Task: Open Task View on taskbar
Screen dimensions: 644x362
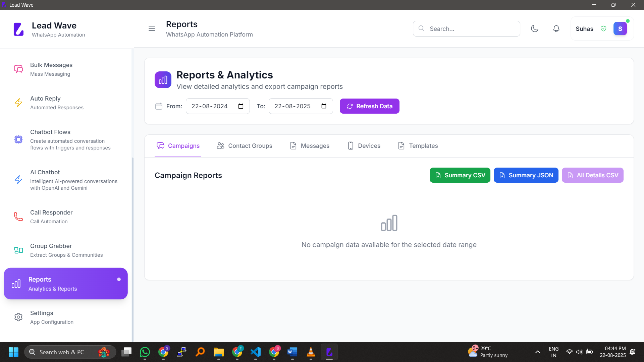Action: pyautogui.click(x=126, y=352)
